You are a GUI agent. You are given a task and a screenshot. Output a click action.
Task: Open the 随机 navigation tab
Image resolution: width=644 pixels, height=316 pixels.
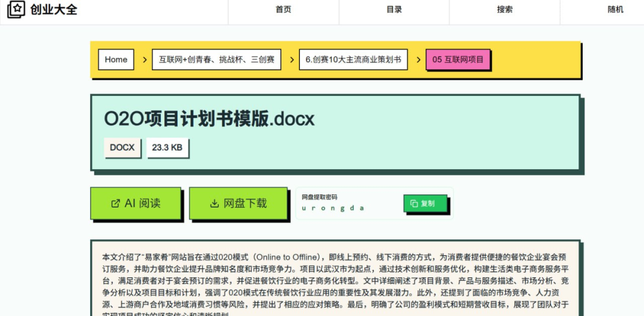click(615, 10)
